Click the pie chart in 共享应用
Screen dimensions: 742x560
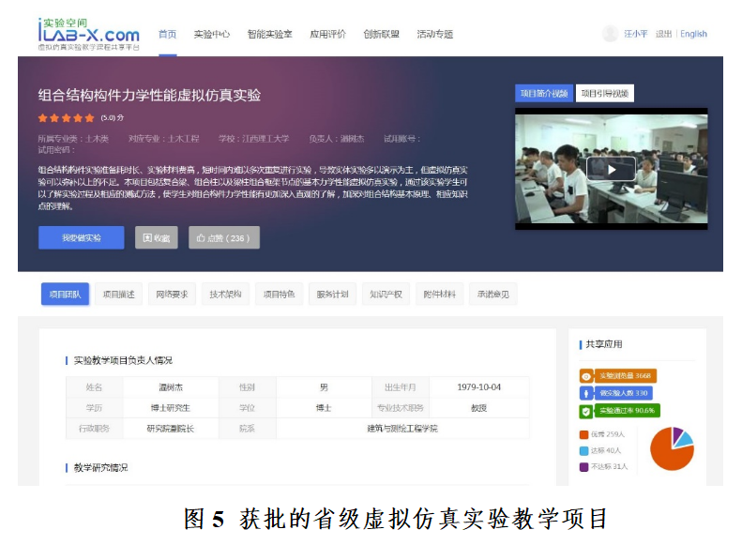tap(671, 447)
